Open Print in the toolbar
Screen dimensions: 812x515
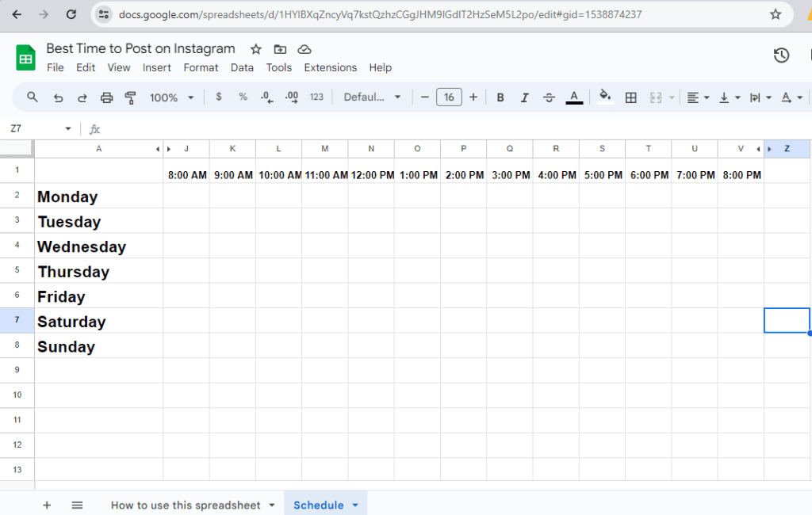(x=107, y=97)
